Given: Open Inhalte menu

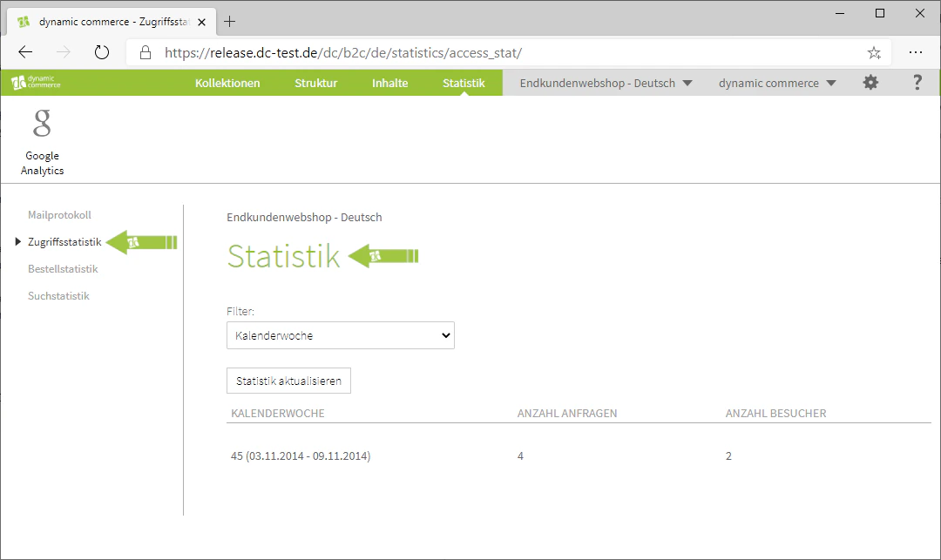Looking at the screenshot, I should pyautogui.click(x=389, y=84).
